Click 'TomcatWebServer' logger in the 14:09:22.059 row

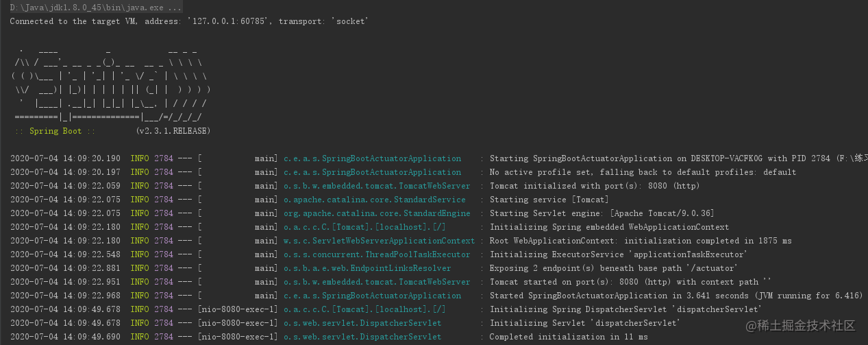click(376, 186)
